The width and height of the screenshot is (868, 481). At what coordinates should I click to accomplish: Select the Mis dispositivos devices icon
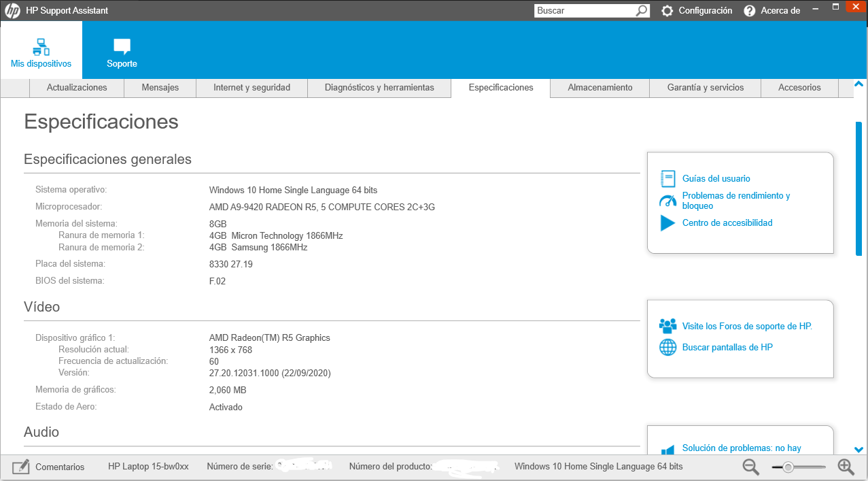click(41, 46)
